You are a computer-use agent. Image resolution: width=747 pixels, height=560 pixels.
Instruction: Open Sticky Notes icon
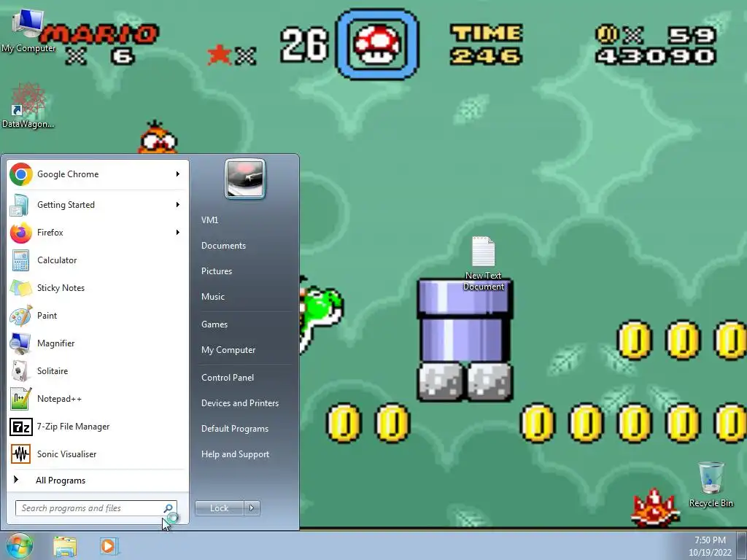(x=20, y=288)
